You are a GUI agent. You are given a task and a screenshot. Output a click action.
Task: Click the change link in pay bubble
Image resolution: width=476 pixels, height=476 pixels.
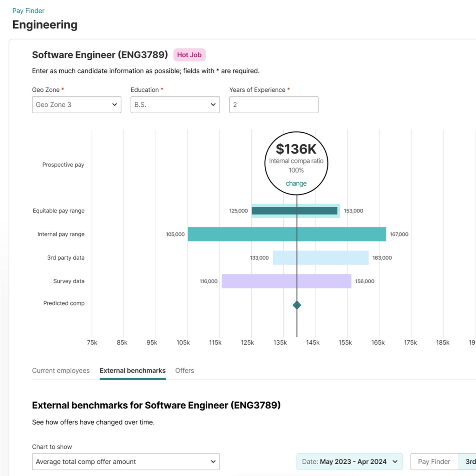click(x=296, y=183)
